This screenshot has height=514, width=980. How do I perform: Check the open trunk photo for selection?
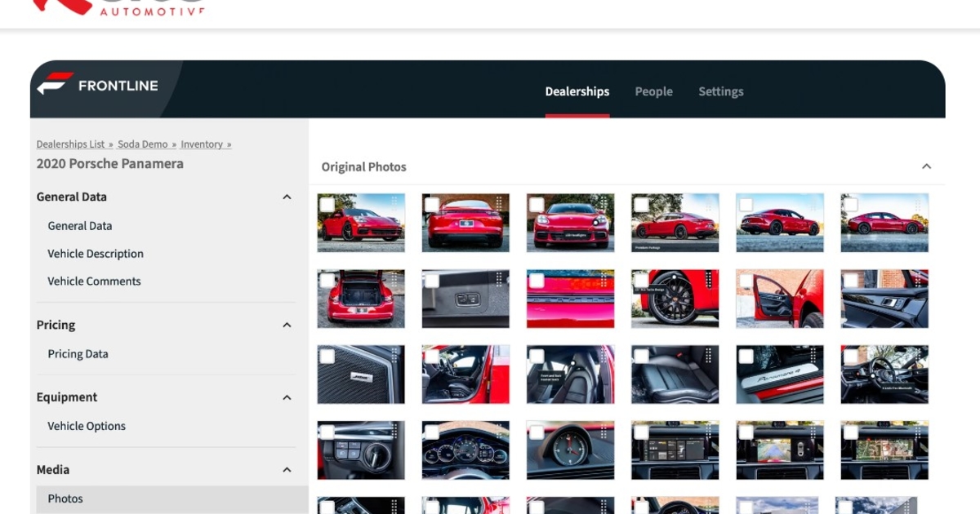[327, 278]
